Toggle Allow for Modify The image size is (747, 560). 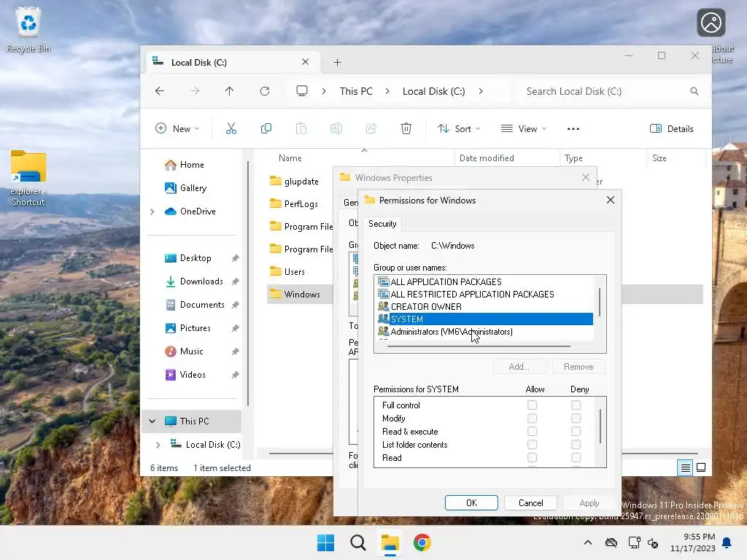tap(532, 418)
